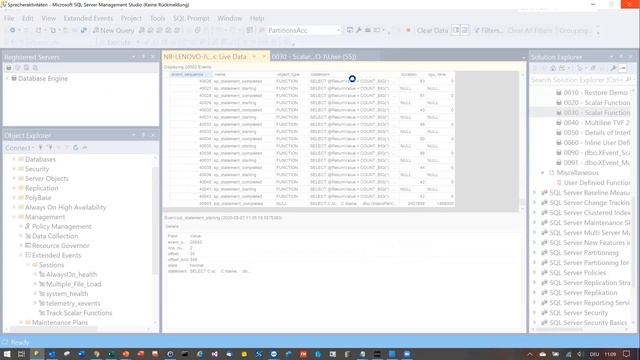Select the SQL Server Security project
The height and width of the screenshot is (360, 640).
(x=578, y=313)
